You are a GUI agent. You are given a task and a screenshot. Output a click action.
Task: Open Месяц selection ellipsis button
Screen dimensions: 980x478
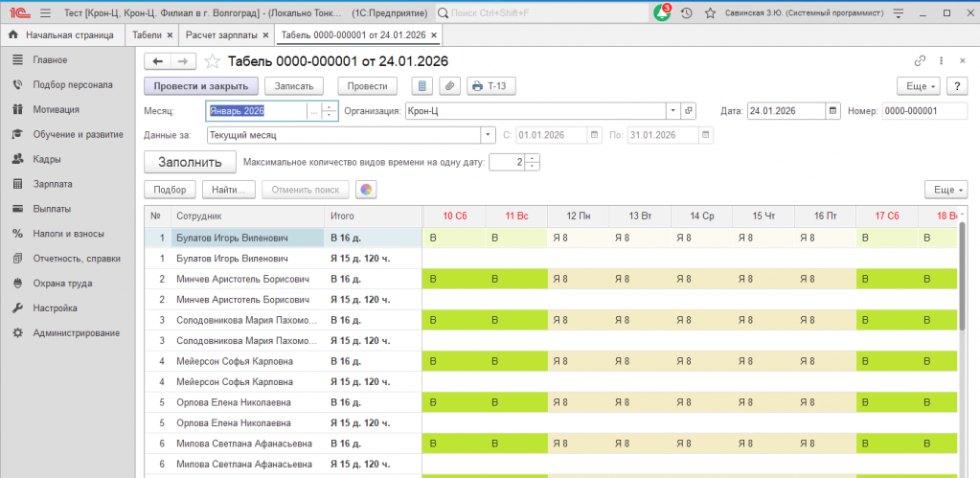[x=314, y=110]
